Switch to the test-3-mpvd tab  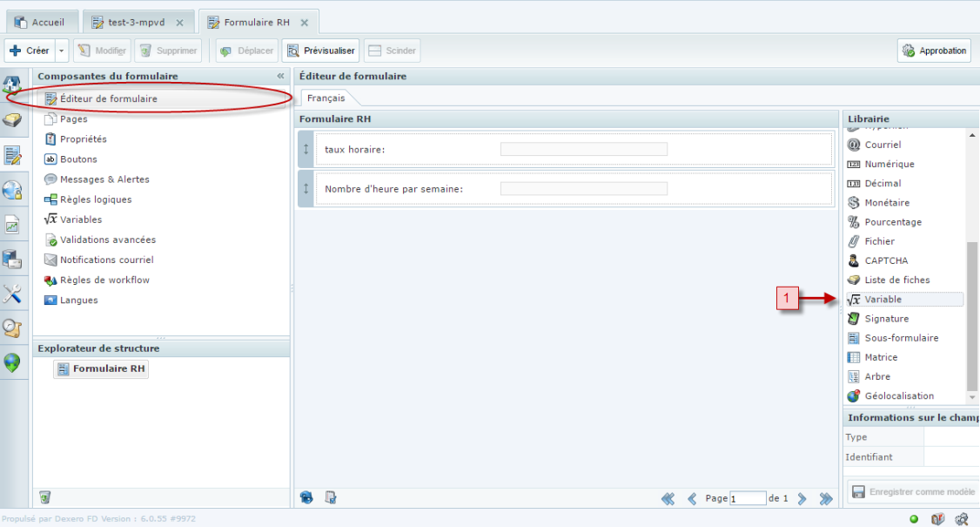(136, 23)
